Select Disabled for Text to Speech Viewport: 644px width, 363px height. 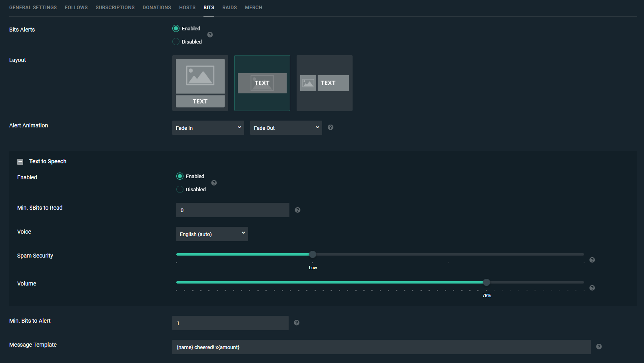click(x=179, y=189)
